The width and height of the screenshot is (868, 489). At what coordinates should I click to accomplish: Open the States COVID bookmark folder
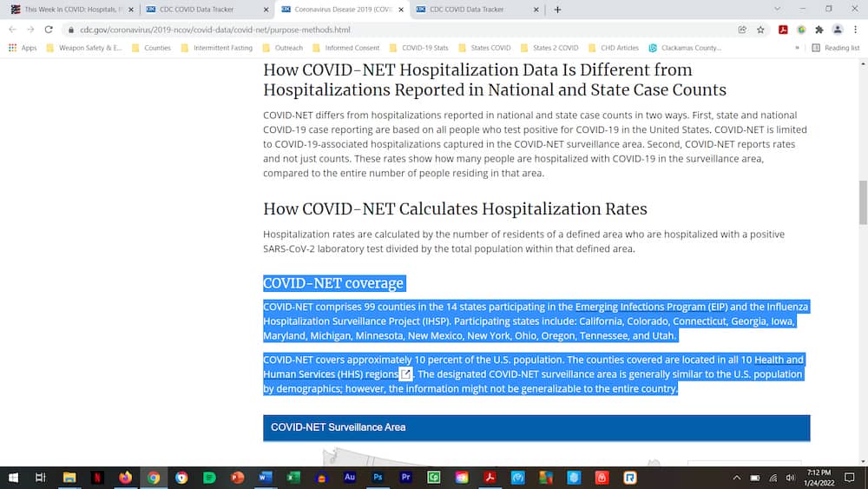point(485,48)
